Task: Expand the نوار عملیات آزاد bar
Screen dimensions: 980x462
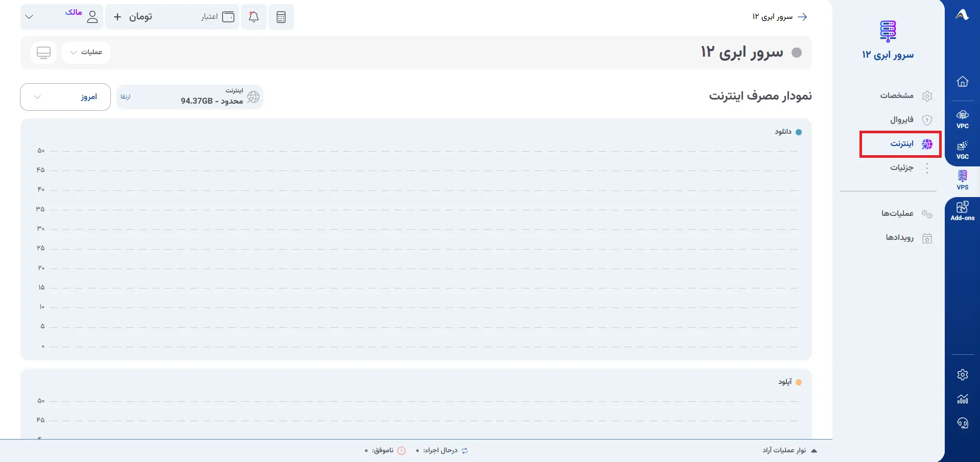Action: click(x=790, y=450)
